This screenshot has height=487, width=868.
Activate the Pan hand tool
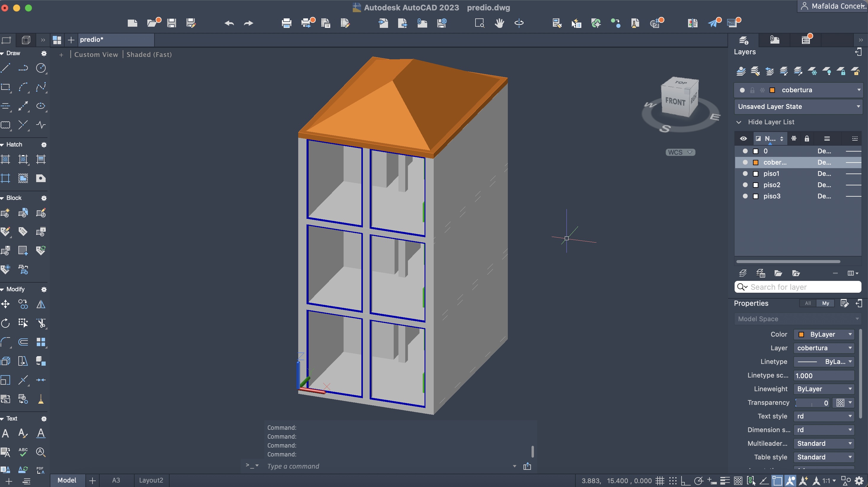click(500, 23)
